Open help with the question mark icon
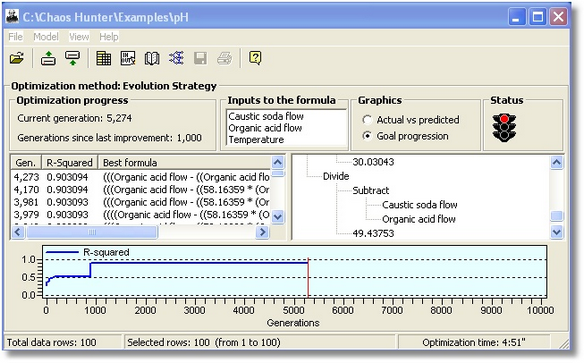This screenshot has height=363, width=584. (255, 58)
